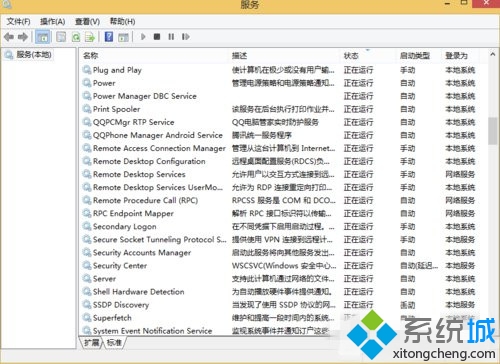
Task: Sort by the 登录为 column header
Action: (x=457, y=56)
